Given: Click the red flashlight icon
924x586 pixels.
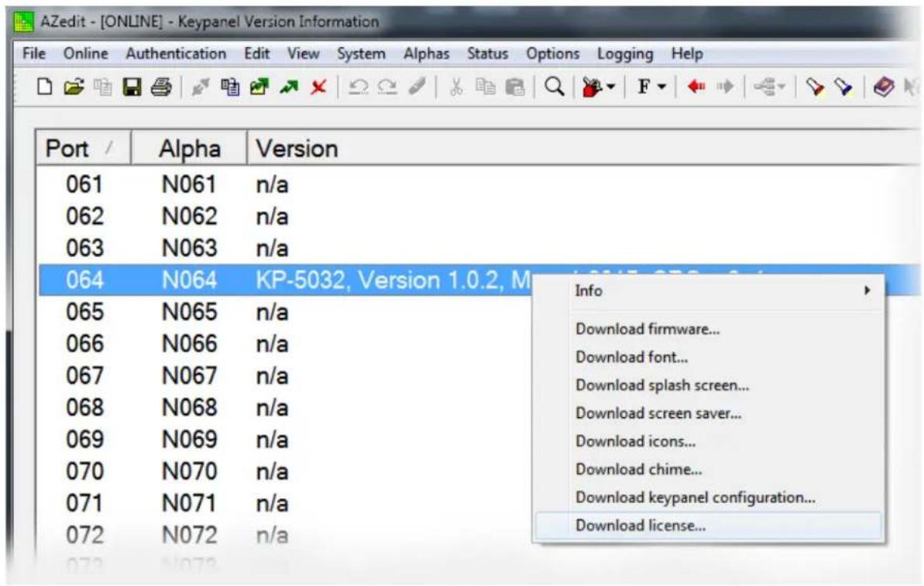Looking at the screenshot, I should pos(815,87).
